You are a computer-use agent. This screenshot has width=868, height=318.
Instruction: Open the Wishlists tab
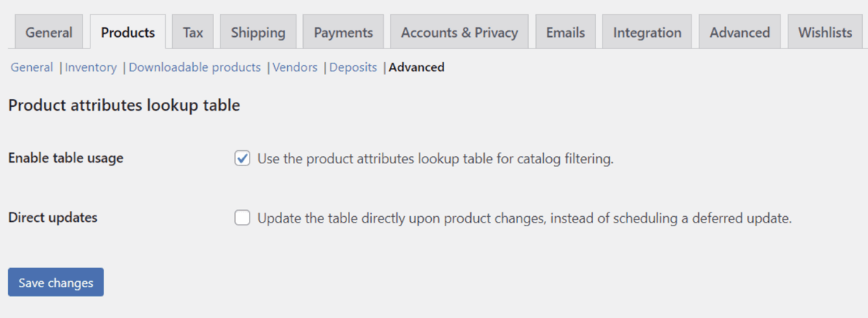(825, 33)
